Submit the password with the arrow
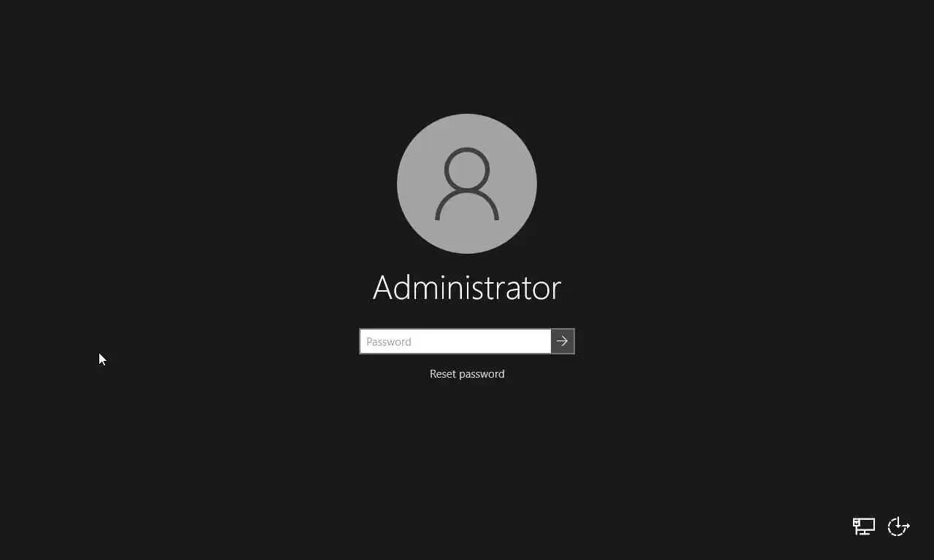Image resolution: width=934 pixels, height=560 pixels. point(562,341)
